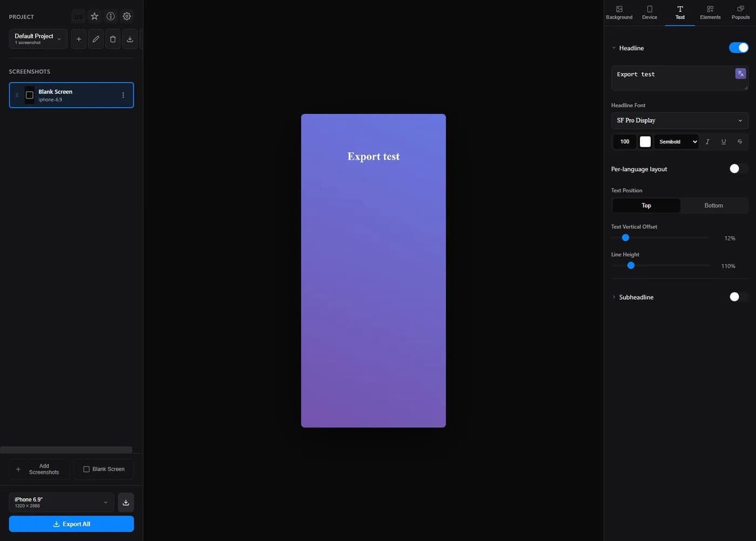Screen dimensions: 756x541
Task: Click the download icon next to iPhone 6.9"
Action: pyautogui.click(x=126, y=502)
